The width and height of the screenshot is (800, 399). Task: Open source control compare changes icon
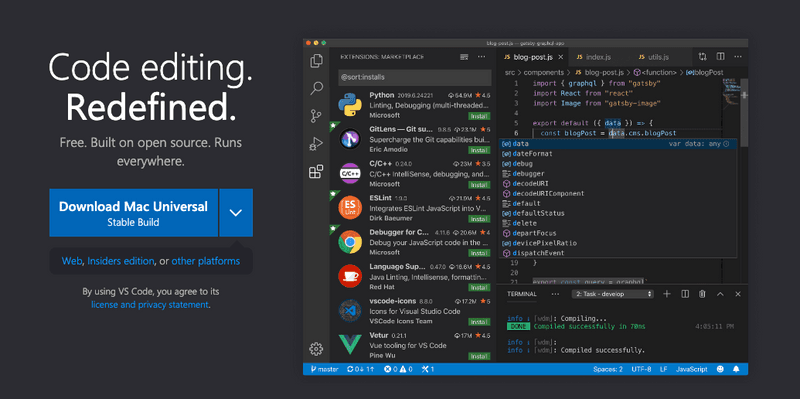703,57
